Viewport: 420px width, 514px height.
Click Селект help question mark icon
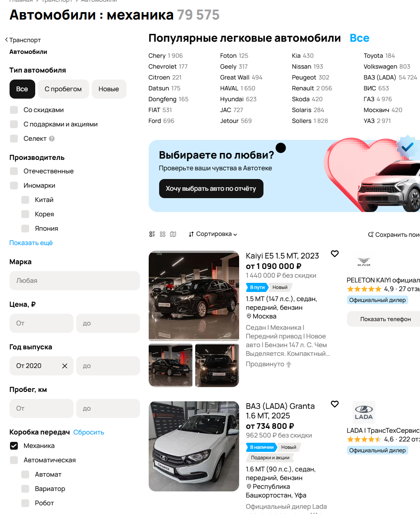click(52, 139)
